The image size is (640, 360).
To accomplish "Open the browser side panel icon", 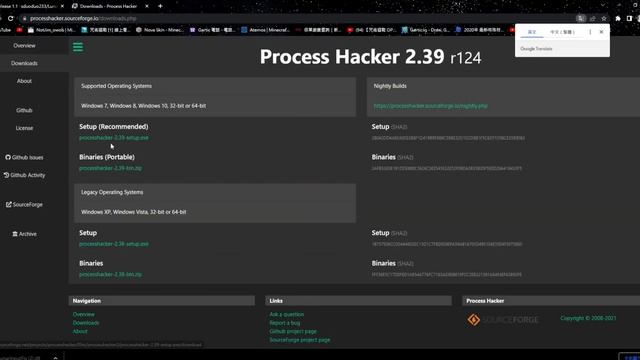I will point(629,18).
